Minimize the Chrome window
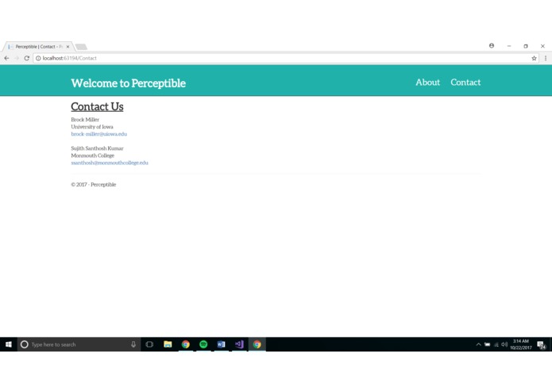 (509, 46)
